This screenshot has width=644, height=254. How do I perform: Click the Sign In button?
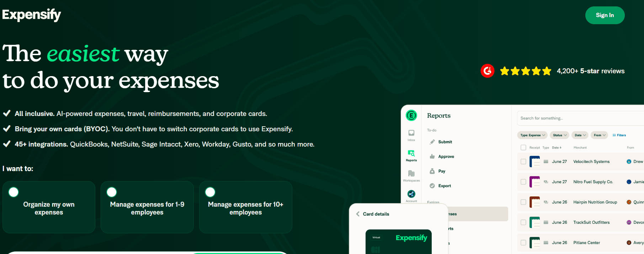click(605, 15)
